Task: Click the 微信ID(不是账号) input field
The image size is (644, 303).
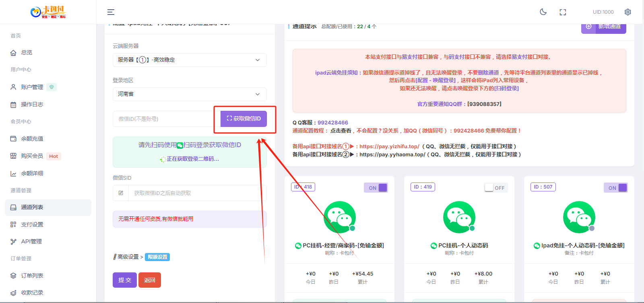Action: pos(167,119)
